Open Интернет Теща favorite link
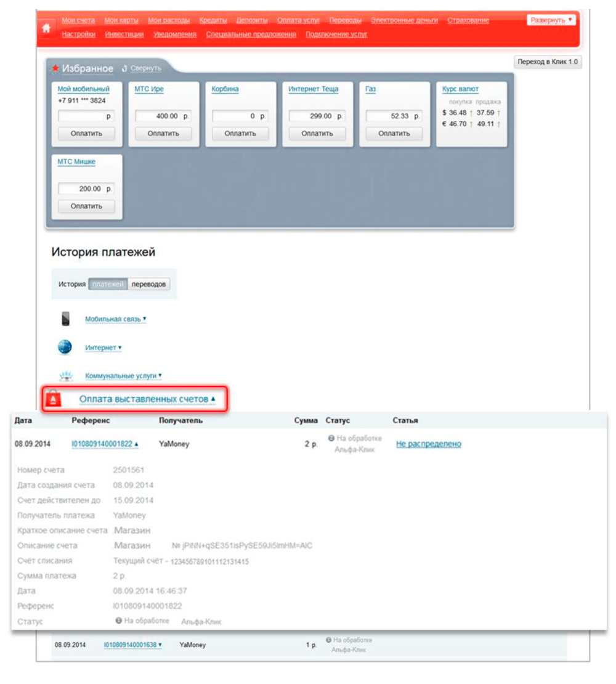Screen dimensions: 616x684 tap(314, 89)
